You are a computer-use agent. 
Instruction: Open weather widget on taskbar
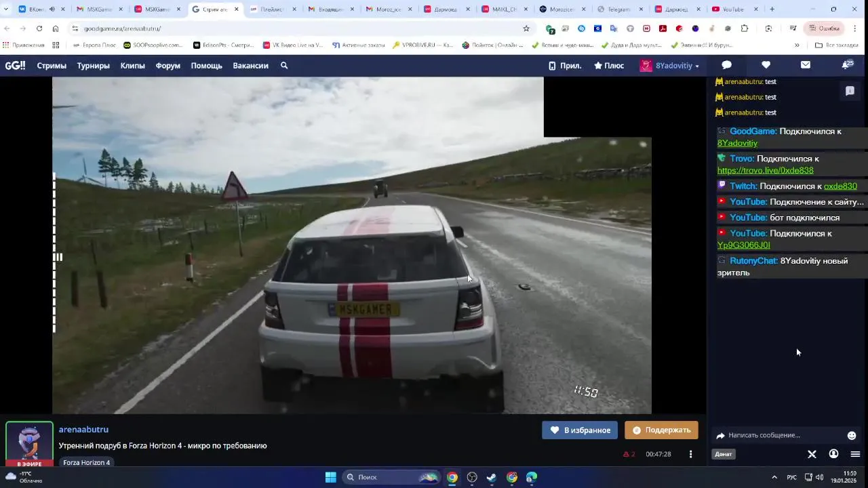click(x=24, y=477)
